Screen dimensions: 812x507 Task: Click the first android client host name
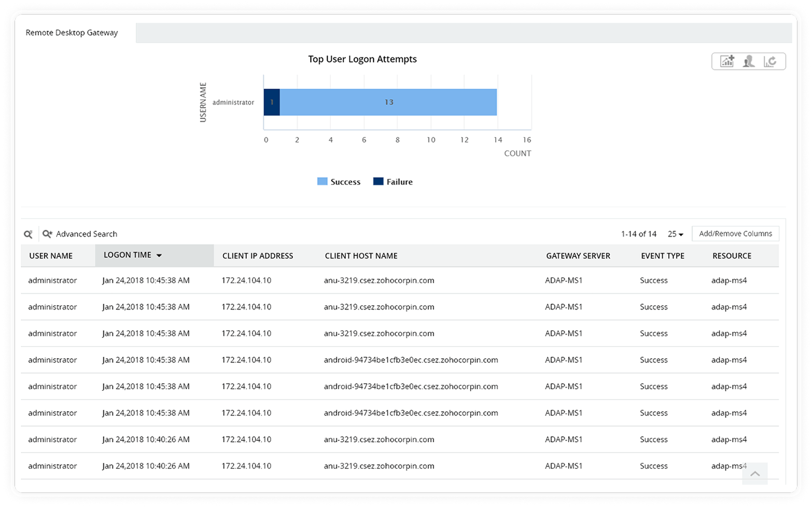(411, 360)
